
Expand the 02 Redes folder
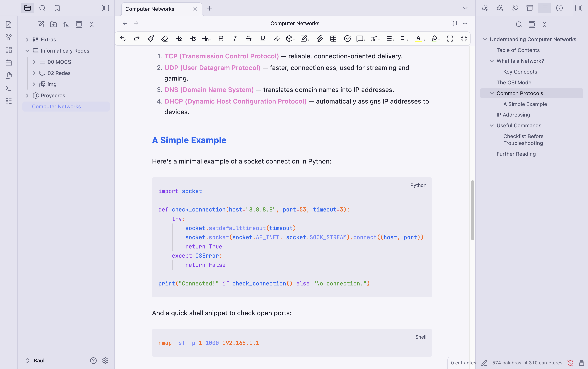point(34,73)
